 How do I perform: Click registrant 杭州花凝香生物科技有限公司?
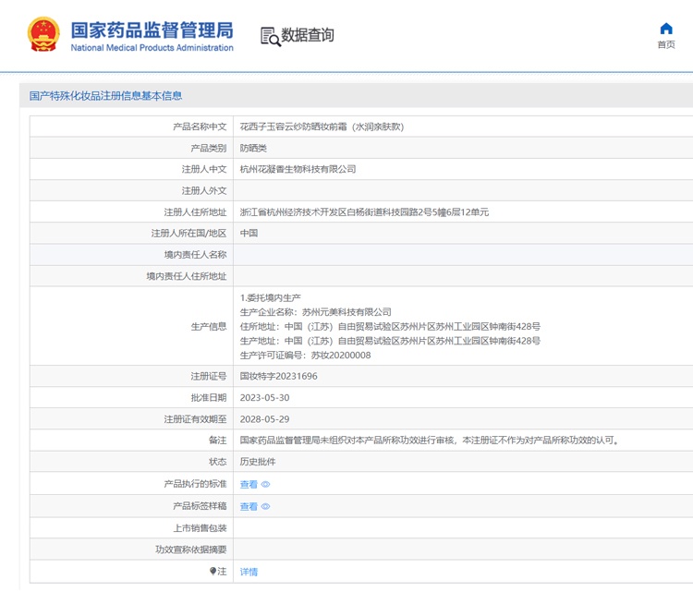coord(298,169)
